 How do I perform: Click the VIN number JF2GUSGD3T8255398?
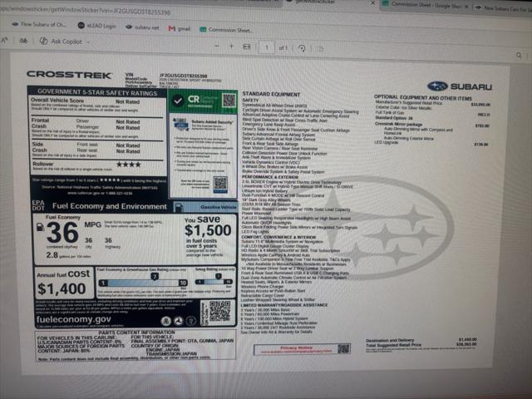click(x=183, y=76)
